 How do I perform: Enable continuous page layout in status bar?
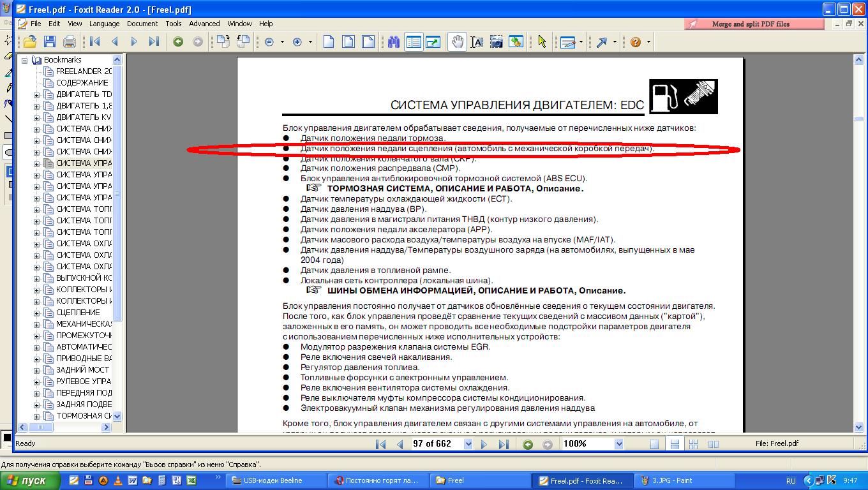(x=674, y=444)
